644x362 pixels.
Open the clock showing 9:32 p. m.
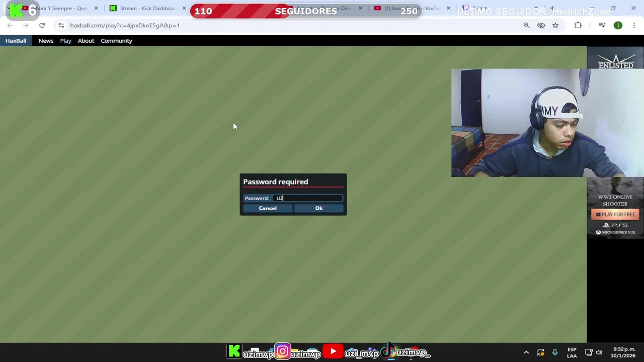click(x=624, y=352)
